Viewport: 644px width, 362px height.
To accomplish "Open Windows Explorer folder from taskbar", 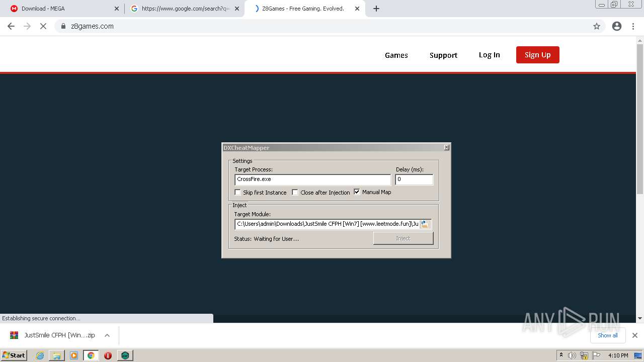I will (x=57, y=355).
